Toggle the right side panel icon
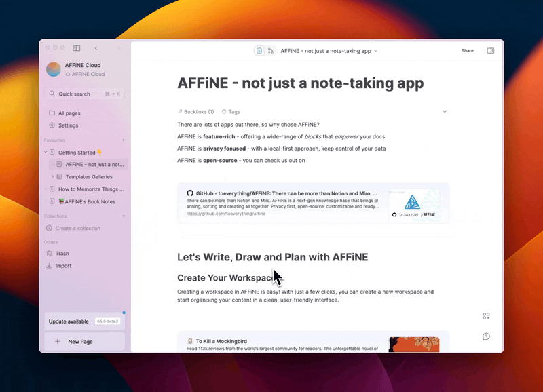The width and height of the screenshot is (543, 392). [x=490, y=50]
